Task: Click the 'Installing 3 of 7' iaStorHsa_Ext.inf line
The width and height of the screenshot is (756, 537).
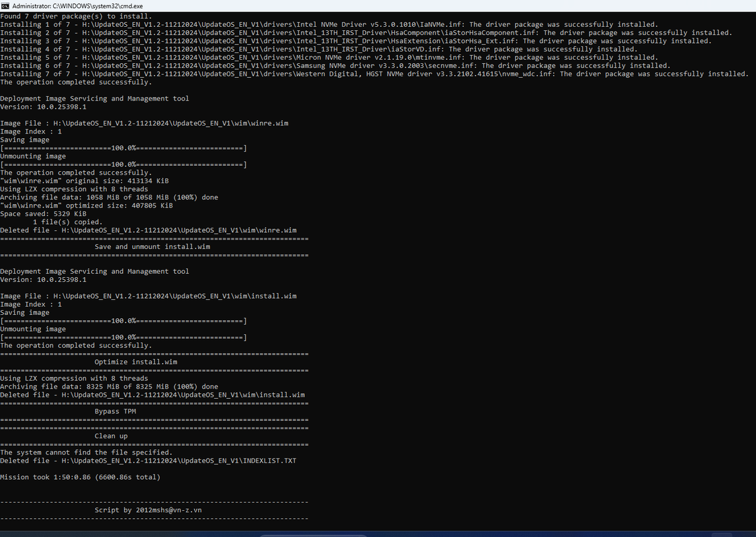Action: pos(356,41)
